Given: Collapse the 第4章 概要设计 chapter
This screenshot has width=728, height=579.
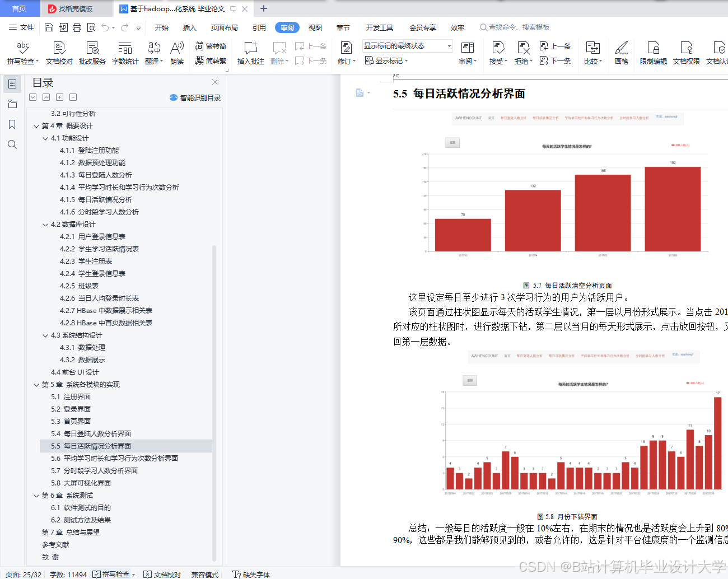Looking at the screenshot, I should tap(36, 125).
